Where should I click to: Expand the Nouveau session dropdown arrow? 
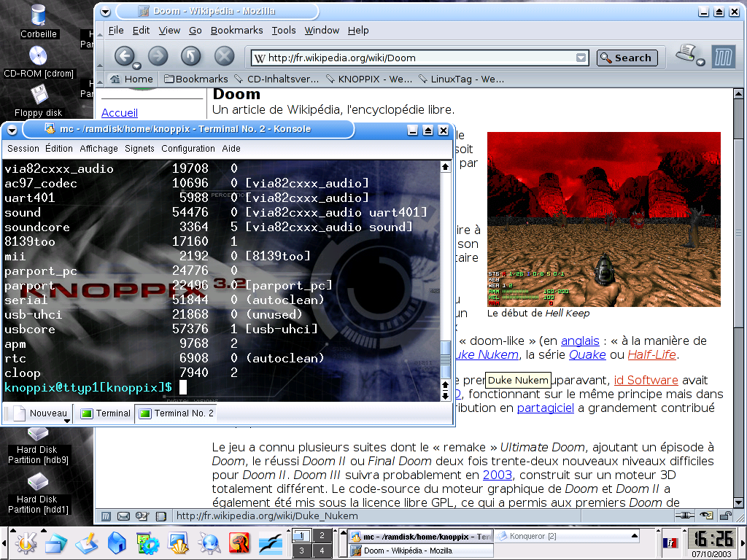pos(66,421)
